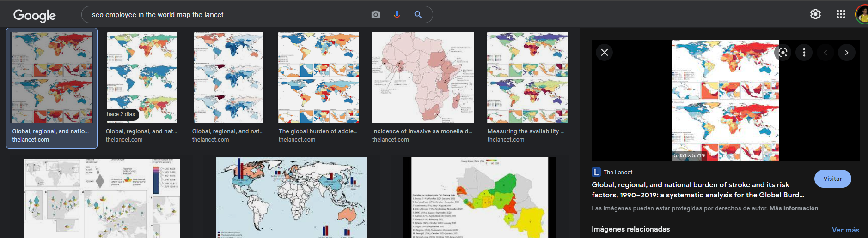Click the 5.051 × 5.719 size label
Image resolution: width=868 pixels, height=238 pixels.
click(x=689, y=155)
